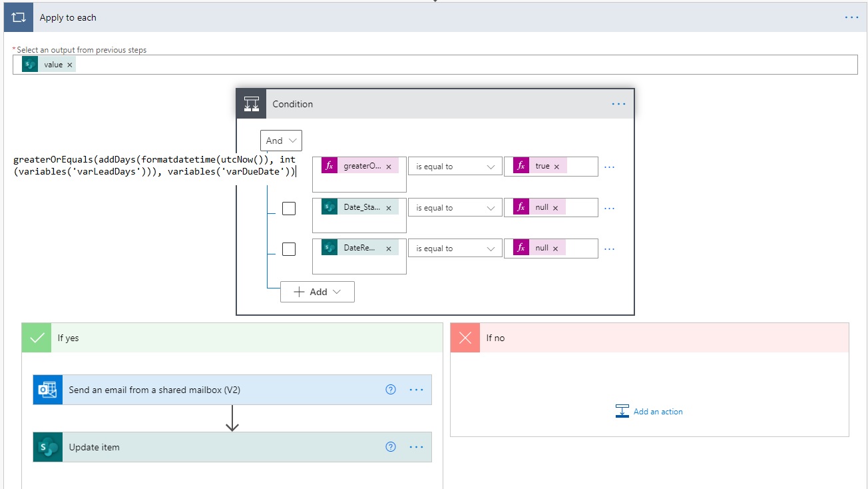The height and width of the screenshot is (489, 868).
Task: Click help icon on Update item action
Action: coord(391,447)
